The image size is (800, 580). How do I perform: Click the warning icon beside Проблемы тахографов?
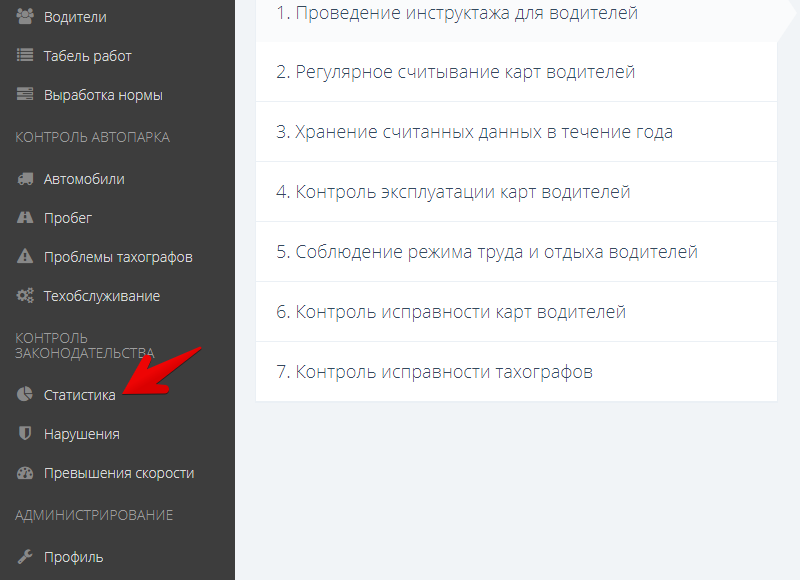(x=24, y=256)
